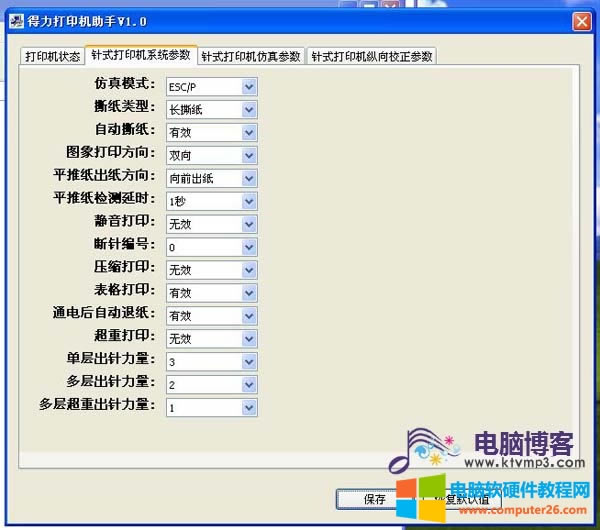The width and height of the screenshot is (600, 530).
Task: Click the 表格打印 label
Action: point(125,289)
